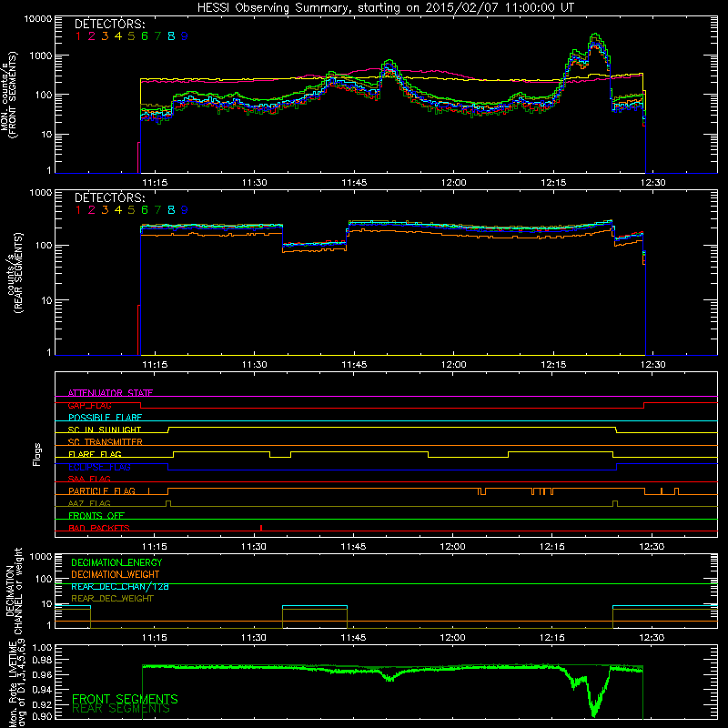
Task: Select detector 1 in the rear segments legend
Action: pyautogui.click(x=78, y=210)
